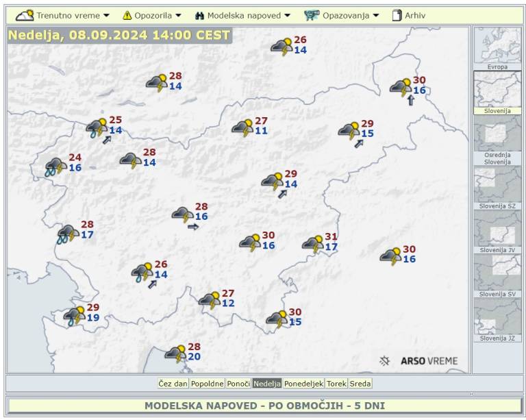The height and width of the screenshot is (420, 526).
Task: Click the storm icon with 31/17 temperatures
Action: (x=313, y=243)
